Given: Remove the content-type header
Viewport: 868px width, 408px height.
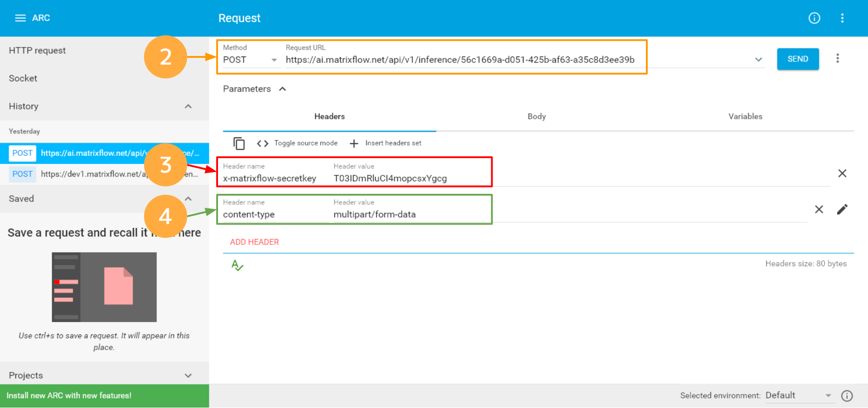Looking at the screenshot, I should click(x=819, y=209).
